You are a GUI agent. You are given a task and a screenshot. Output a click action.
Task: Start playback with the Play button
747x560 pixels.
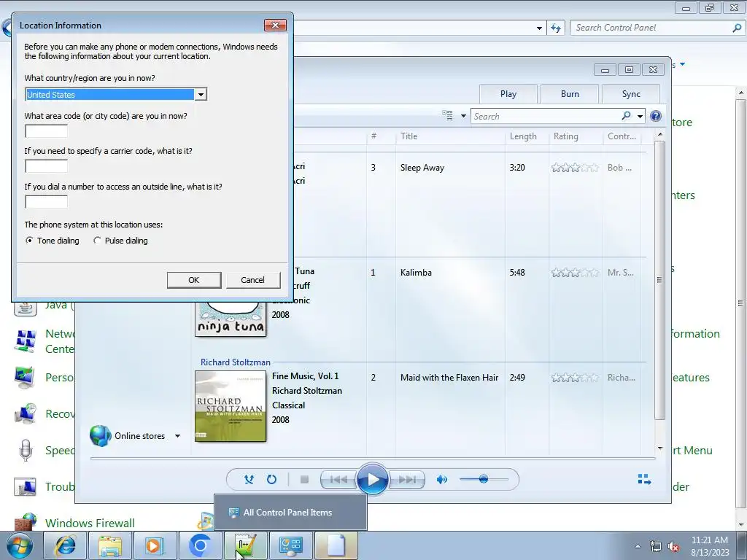pos(373,479)
